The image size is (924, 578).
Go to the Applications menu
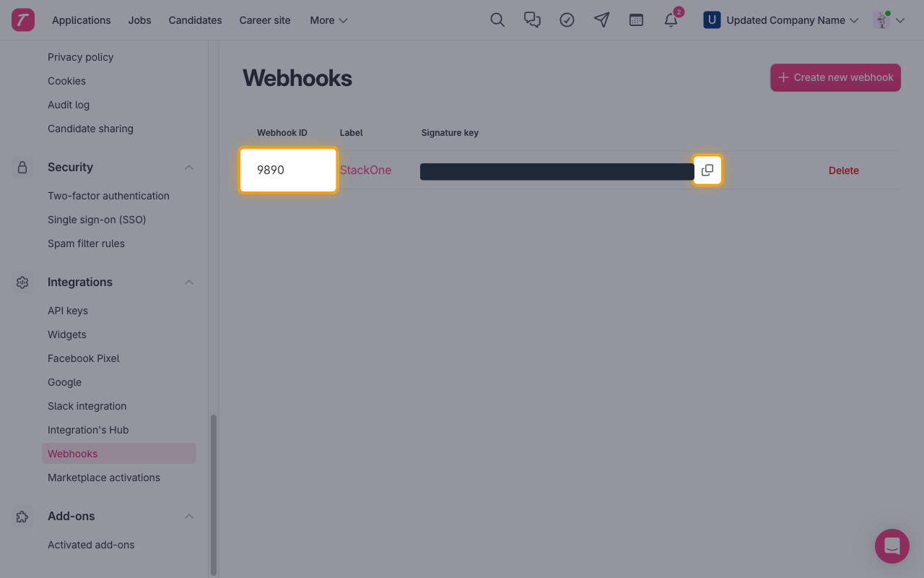[x=82, y=20]
